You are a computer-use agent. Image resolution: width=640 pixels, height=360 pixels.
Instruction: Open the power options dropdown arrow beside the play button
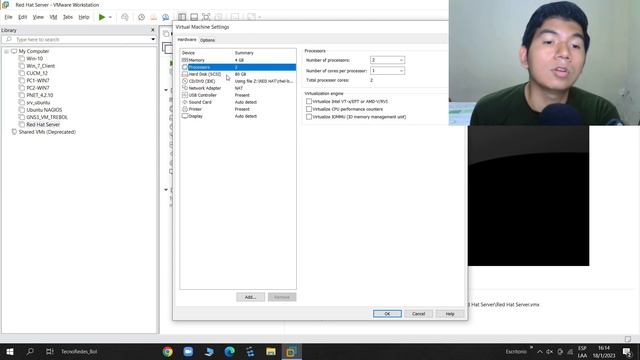pos(110,17)
